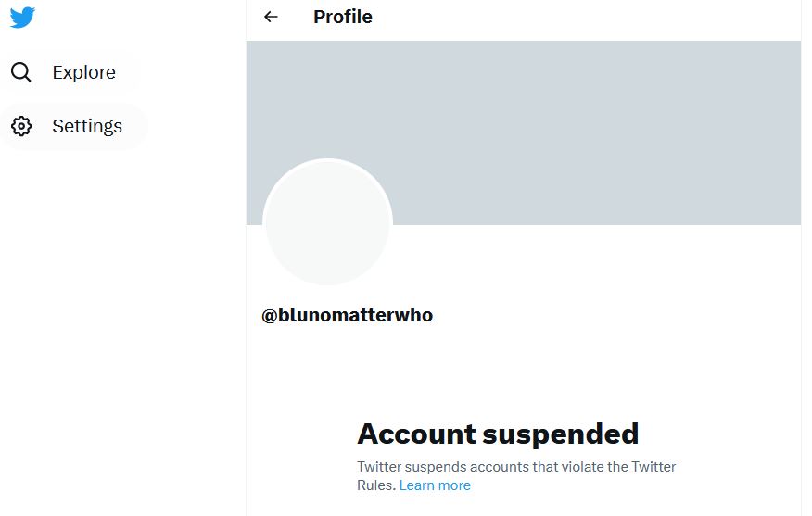The height and width of the screenshot is (516, 812).
Task: Click the word Rules before Learn more
Action: [x=375, y=485]
